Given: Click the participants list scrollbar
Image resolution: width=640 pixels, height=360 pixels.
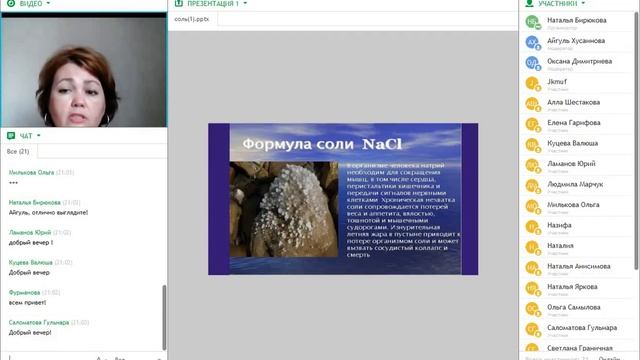Looking at the screenshot, I should point(636,141).
